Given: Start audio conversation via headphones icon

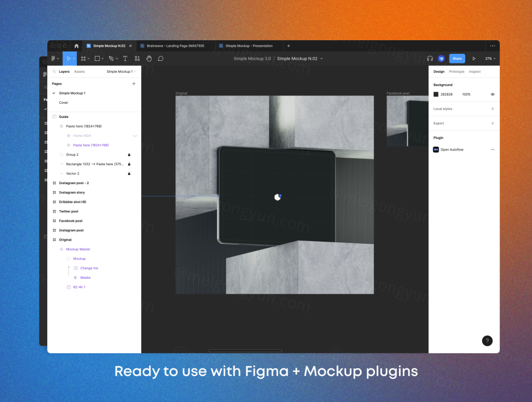Looking at the screenshot, I should (430, 59).
